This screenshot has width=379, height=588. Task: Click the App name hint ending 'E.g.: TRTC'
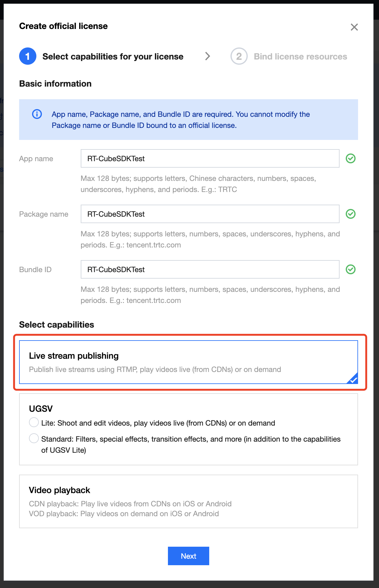(x=198, y=184)
